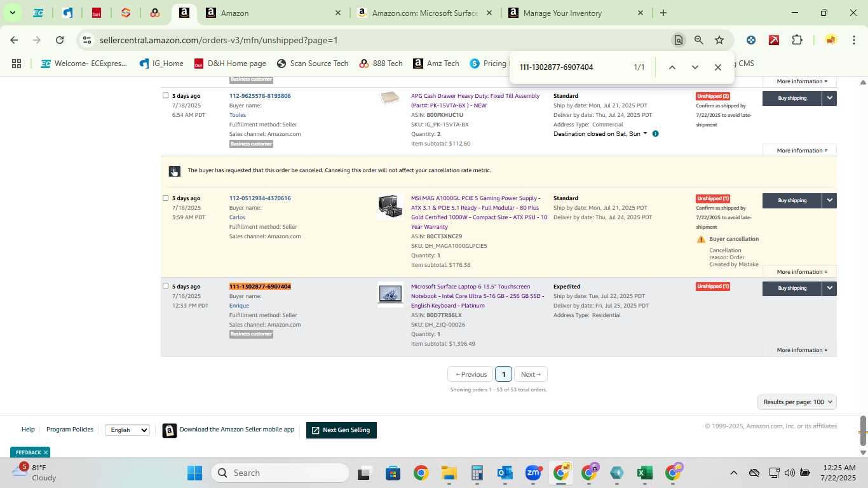Viewport: 868px width, 488px height.
Task: Open Amz Tech bookmark
Action: click(x=436, y=64)
